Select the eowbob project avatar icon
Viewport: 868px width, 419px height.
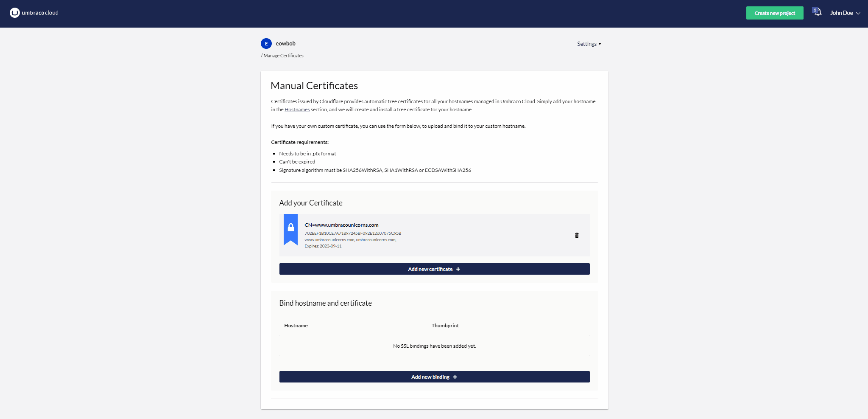pyautogui.click(x=266, y=43)
